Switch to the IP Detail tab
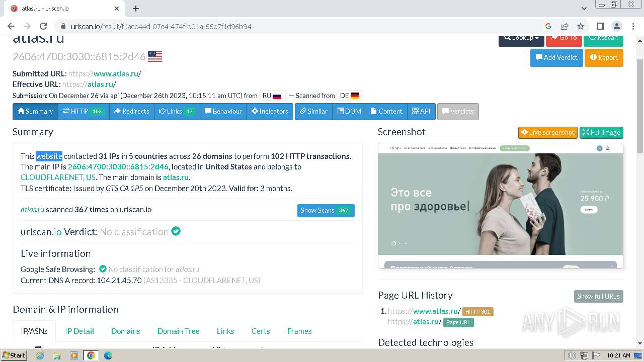Viewport: 644px width, 362px height. [79, 331]
